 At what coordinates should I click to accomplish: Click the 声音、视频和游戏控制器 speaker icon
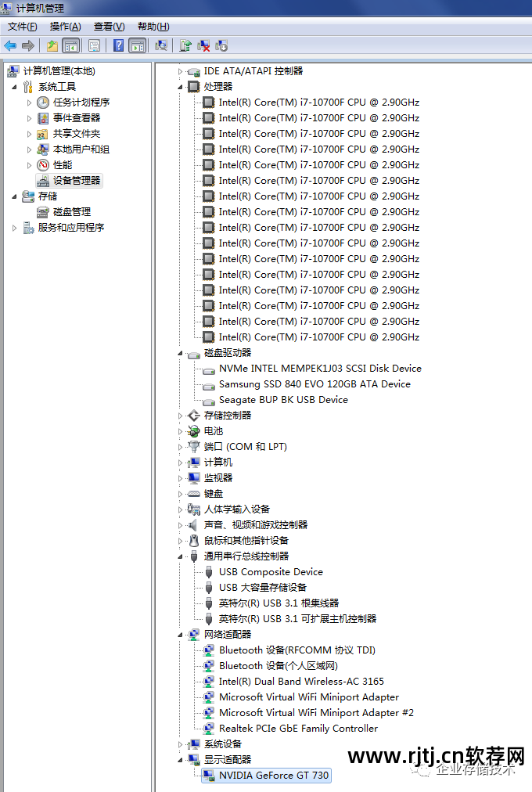coord(192,525)
